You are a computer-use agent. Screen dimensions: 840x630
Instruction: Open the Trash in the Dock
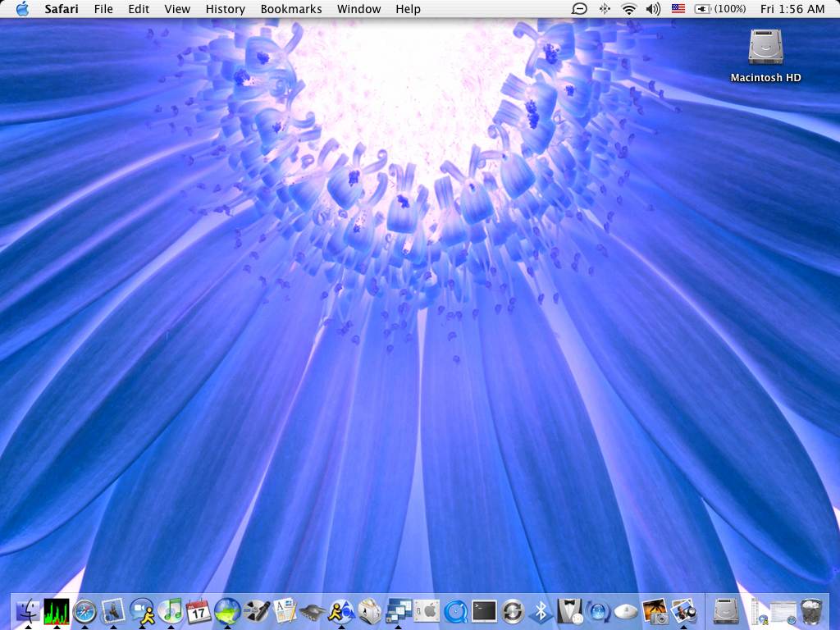click(x=811, y=610)
